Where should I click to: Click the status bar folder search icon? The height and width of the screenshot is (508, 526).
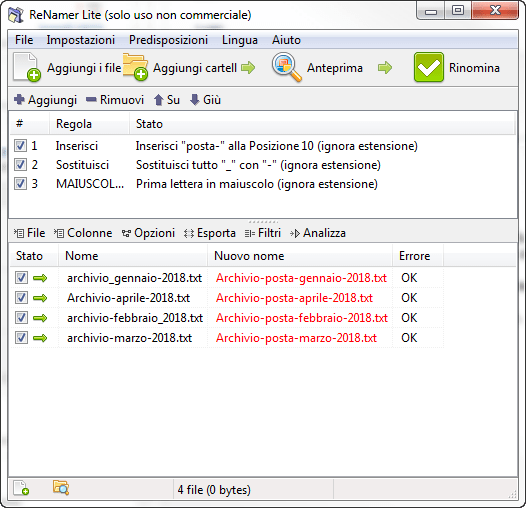61,488
